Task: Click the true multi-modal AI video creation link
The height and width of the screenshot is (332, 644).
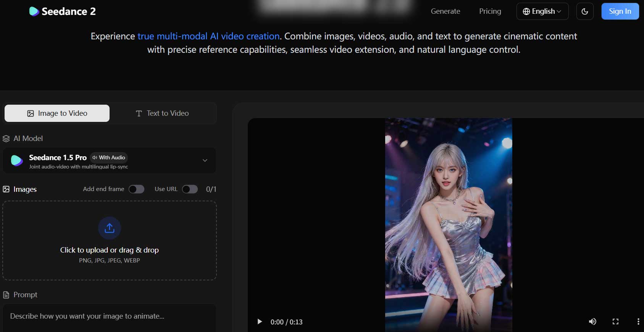Action: [208, 36]
